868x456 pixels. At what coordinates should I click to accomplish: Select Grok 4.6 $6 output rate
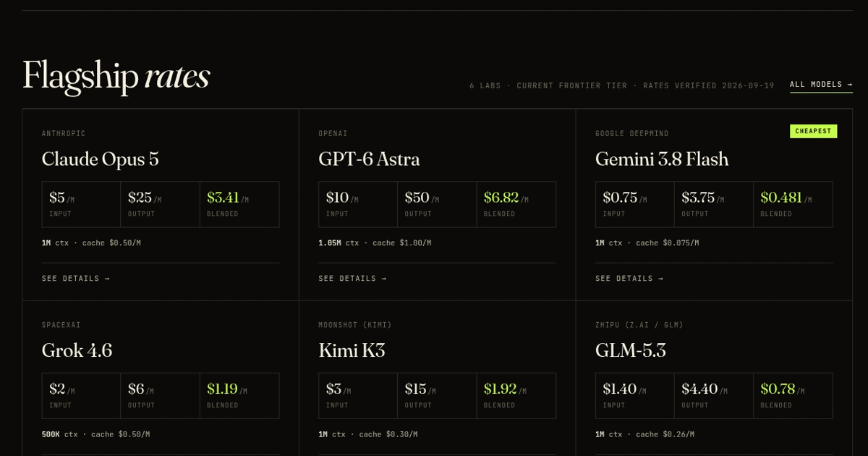[161, 396]
